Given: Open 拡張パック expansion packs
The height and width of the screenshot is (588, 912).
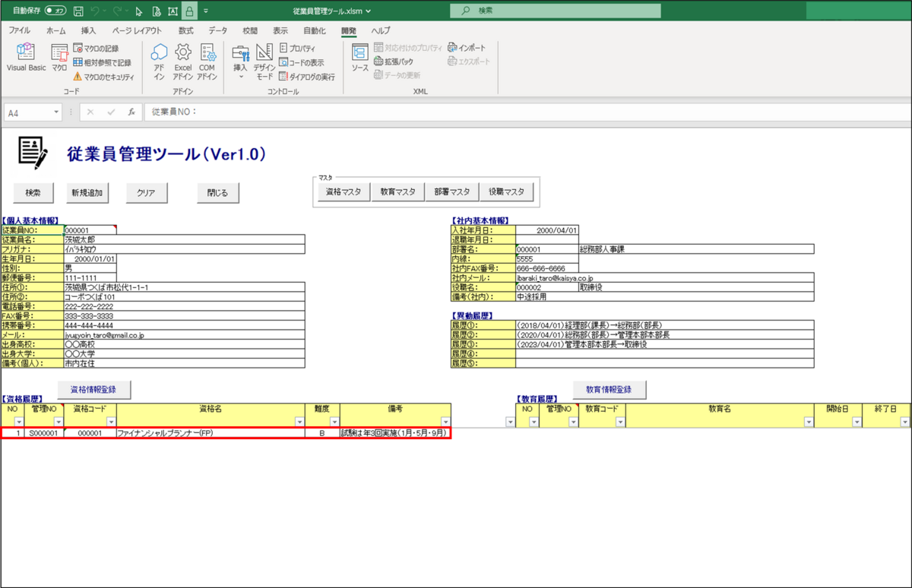Looking at the screenshot, I should point(394,62).
